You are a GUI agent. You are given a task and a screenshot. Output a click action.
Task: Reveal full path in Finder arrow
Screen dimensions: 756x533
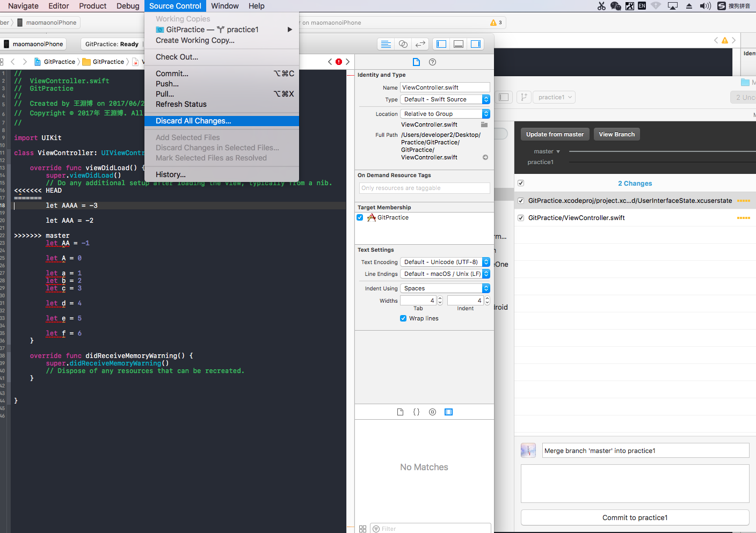click(485, 157)
